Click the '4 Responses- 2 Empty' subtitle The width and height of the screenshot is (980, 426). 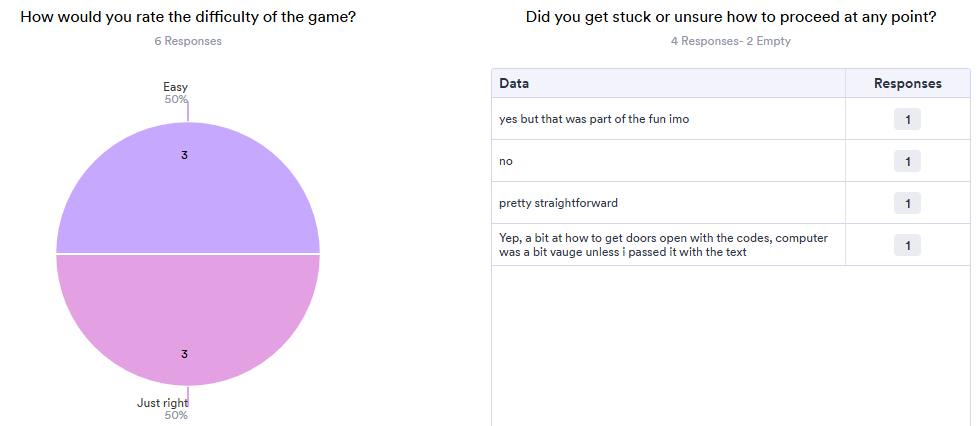731,41
